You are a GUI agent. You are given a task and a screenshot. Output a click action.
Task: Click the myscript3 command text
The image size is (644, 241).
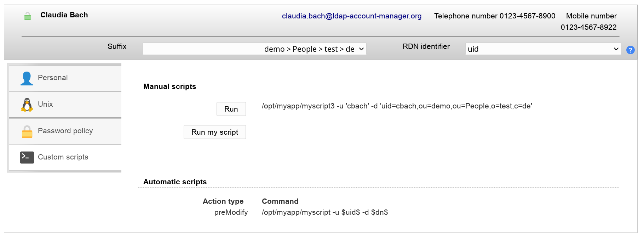[397, 106]
